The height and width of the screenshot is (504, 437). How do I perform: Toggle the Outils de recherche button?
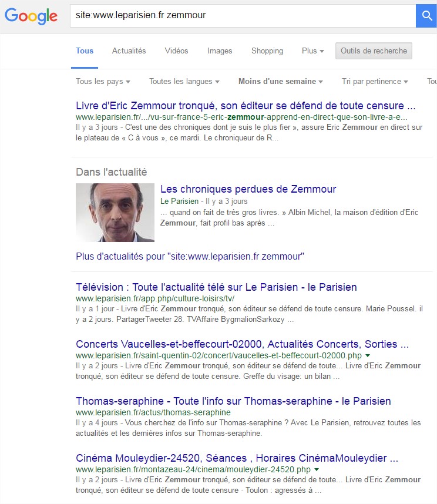(374, 51)
